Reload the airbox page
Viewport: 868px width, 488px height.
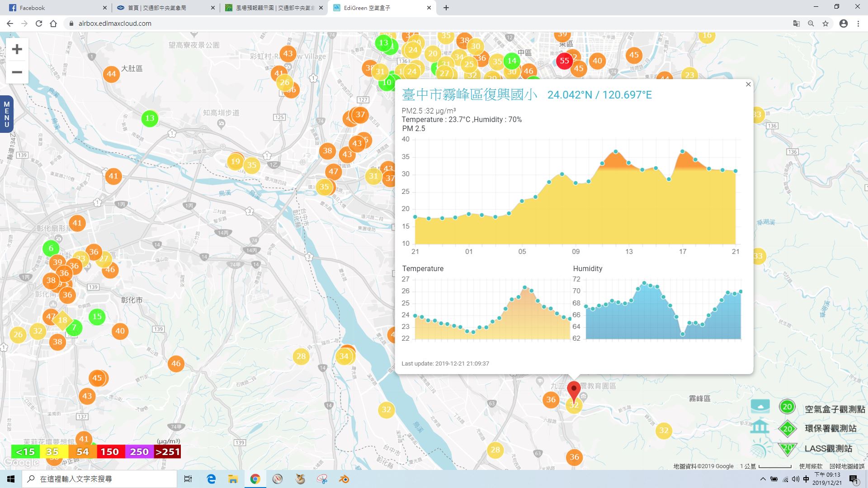[x=39, y=23]
